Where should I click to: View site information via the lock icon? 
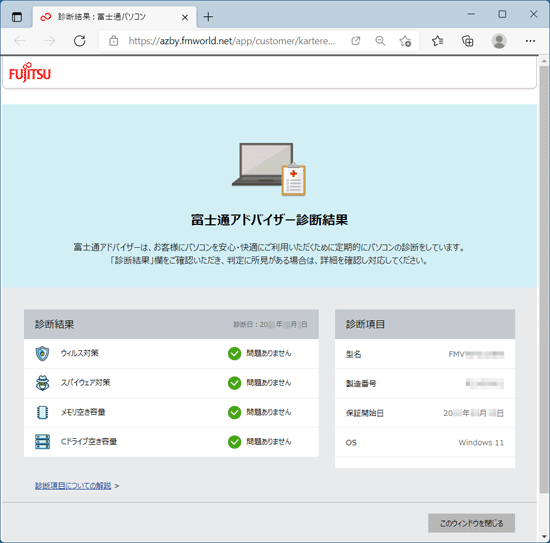coord(113,41)
